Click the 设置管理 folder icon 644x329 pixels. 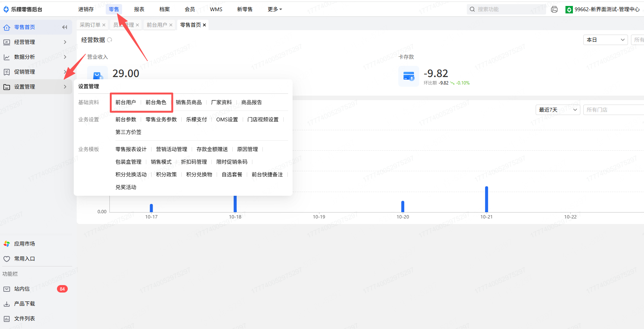7,87
